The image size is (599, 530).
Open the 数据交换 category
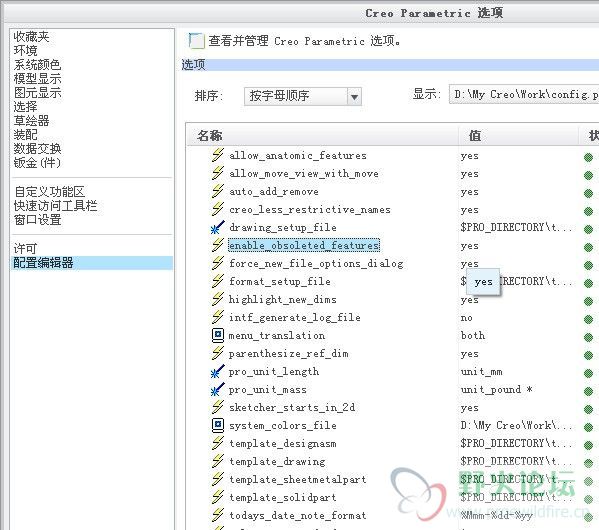tap(37, 149)
